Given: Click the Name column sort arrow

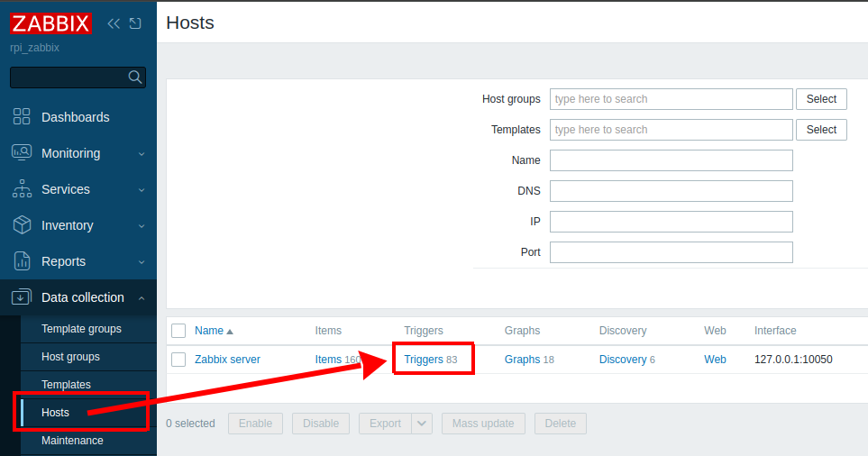Looking at the screenshot, I should [230, 332].
